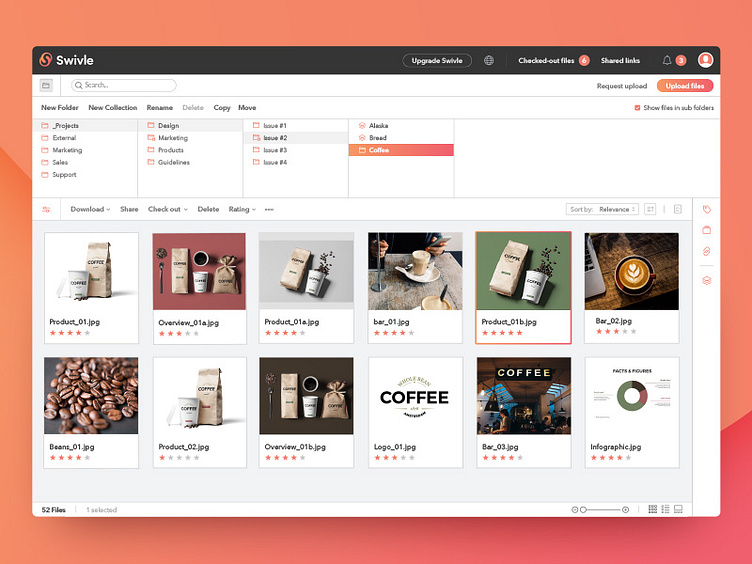Click the more actions ellipsis

(x=269, y=210)
